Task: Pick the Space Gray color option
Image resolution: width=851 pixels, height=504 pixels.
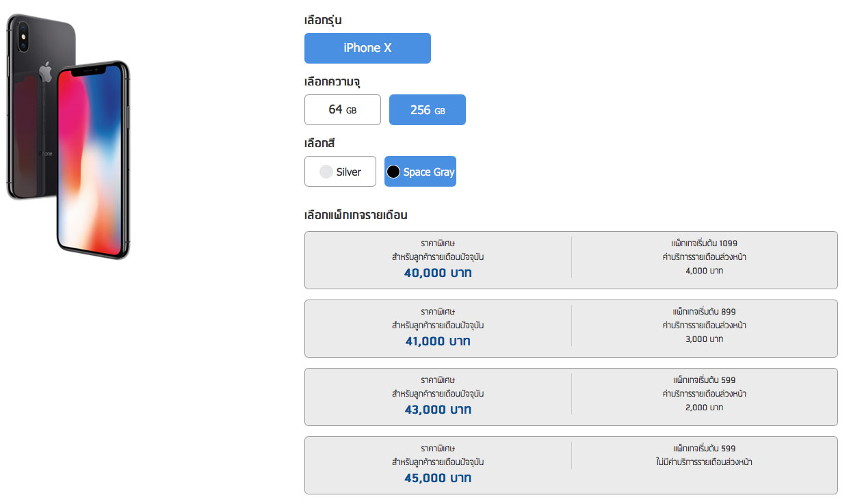Action: 420,172
